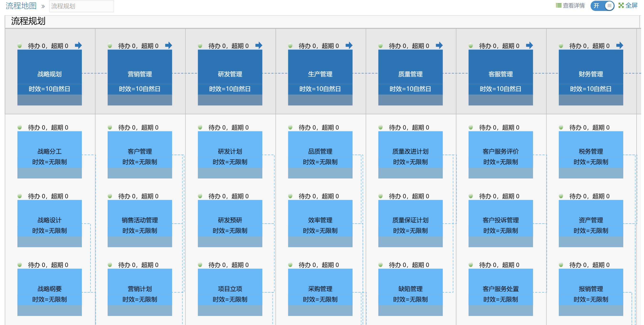Click the green status dot above 客服管理
Viewport: 644px width, 325px height.
point(471,46)
